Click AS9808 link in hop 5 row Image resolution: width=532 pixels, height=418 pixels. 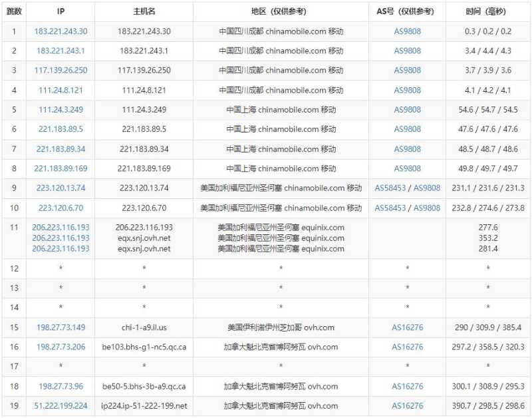pos(407,110)
